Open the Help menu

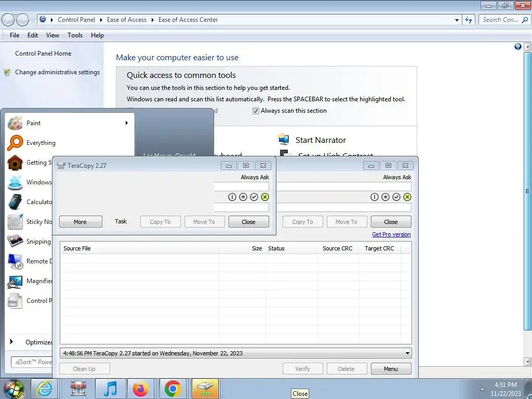pyautogui.click(x=97, y=35)
